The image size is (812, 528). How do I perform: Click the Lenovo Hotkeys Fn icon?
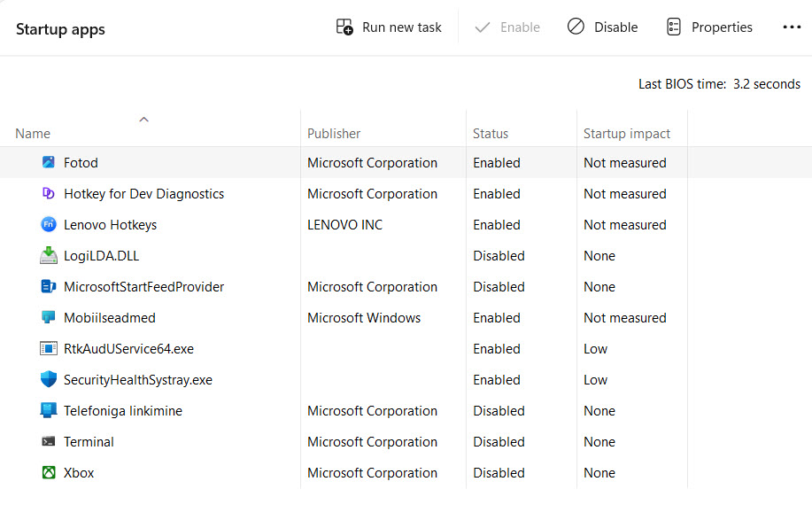[48, 224]
